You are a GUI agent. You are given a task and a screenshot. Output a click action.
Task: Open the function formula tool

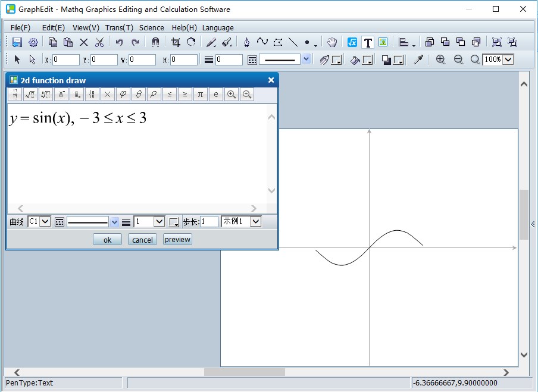click(x=352, y=42)
